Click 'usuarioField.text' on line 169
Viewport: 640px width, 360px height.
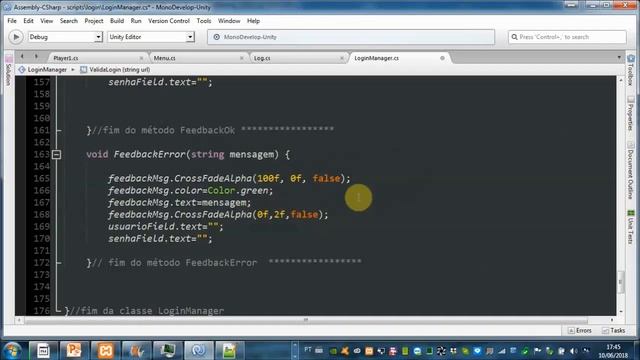point(155,227)
